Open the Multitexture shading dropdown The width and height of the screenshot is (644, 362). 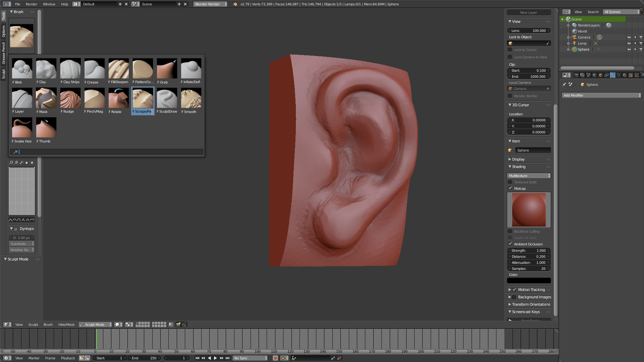tap(529, 176)
